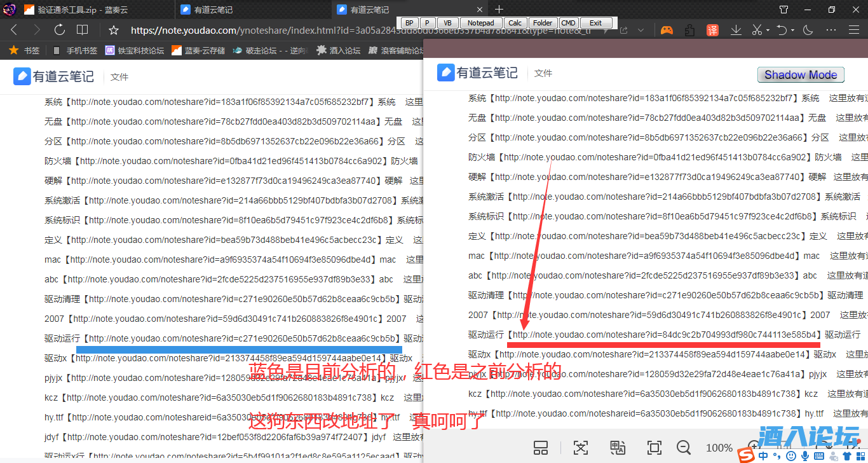Image resolution: width=868 pixels, height=463 pixels.
Task: Open the 手机书签 bookmark
Action: point(75,50)
